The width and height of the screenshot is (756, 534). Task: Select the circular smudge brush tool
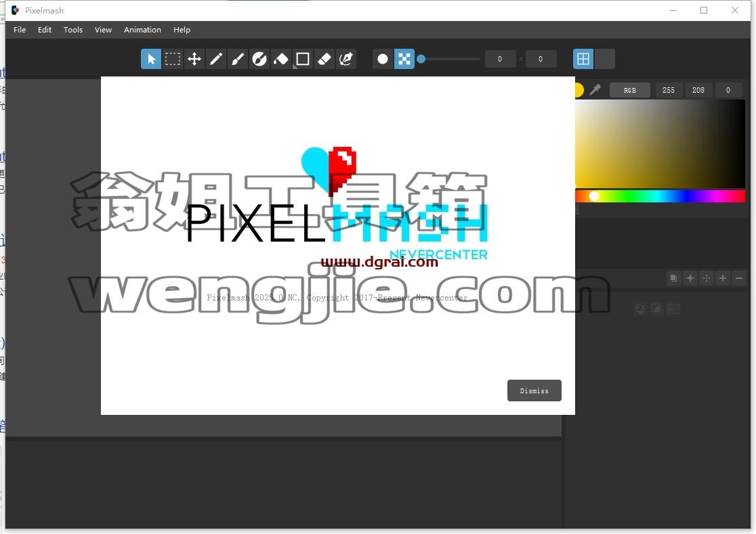coord(259,59)
